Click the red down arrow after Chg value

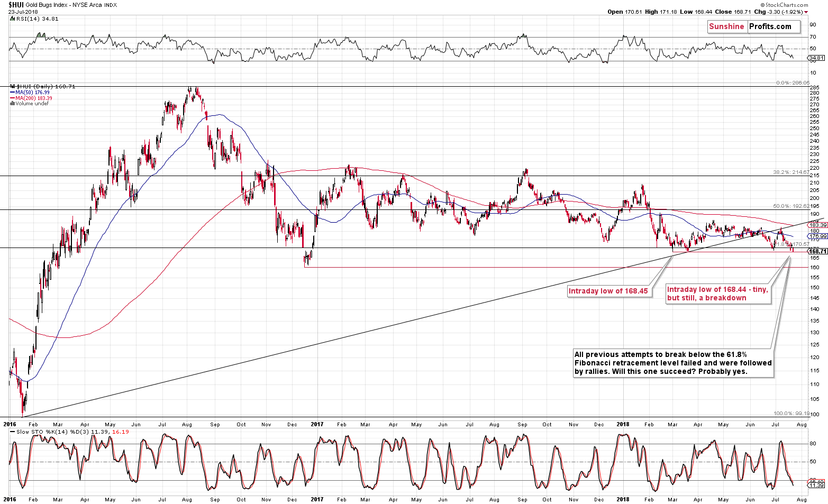[806, 12]
